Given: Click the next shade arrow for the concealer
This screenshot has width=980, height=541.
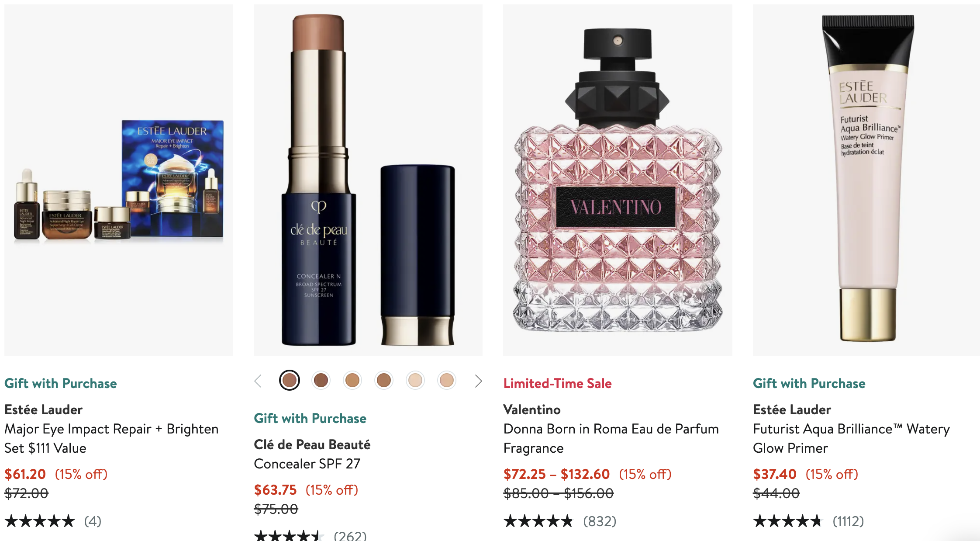Looking at the screenshot, I should [x=478, y=381].
